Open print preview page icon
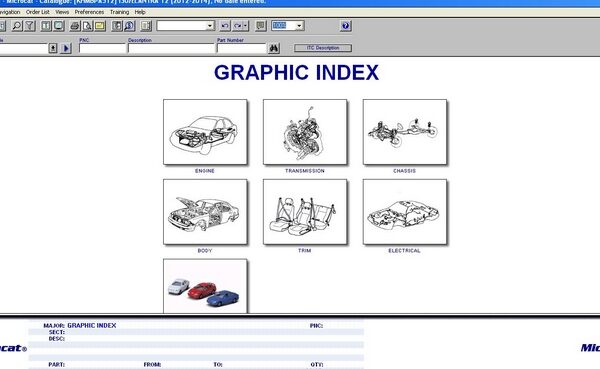The image size is (600, 369). coord(87,26)
